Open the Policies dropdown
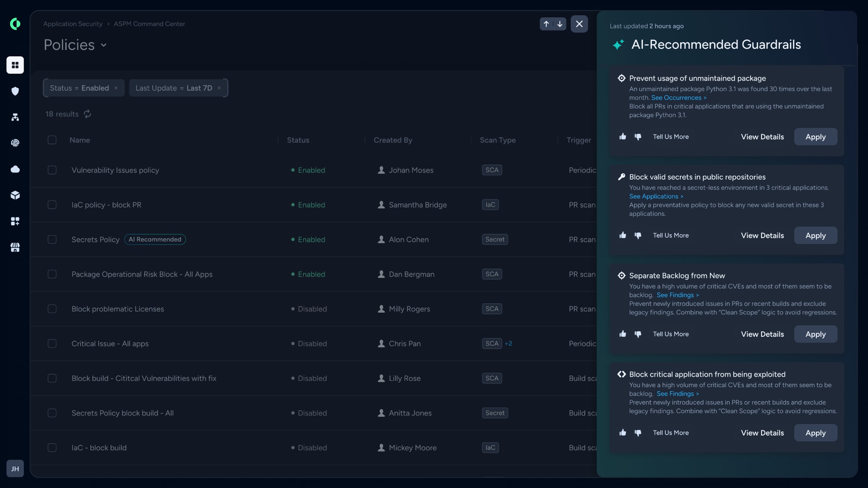This screenshot has width=868, height=488. point(104,45)
